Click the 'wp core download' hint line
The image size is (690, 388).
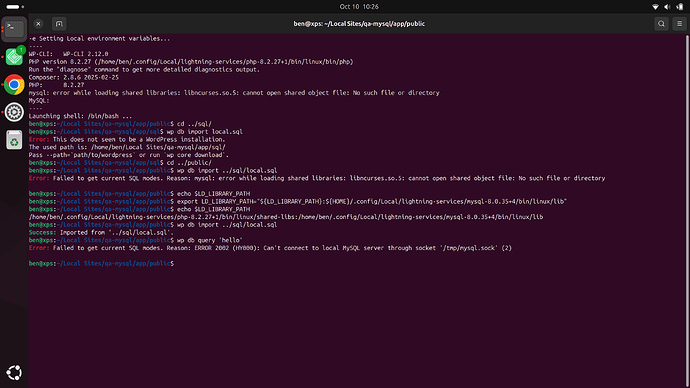(x=129, y=155)
